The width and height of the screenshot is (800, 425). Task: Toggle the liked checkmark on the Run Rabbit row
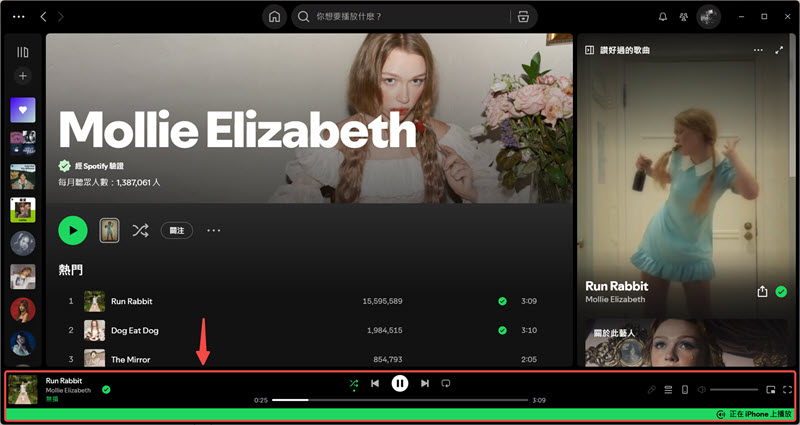503,301
